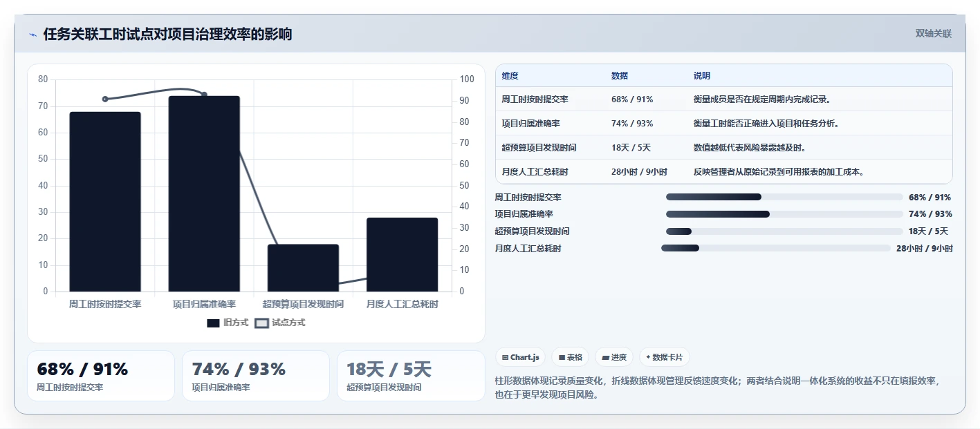
Task: Click the 说明 table column header
Action: pyautogui.click(x=702, y=76)
